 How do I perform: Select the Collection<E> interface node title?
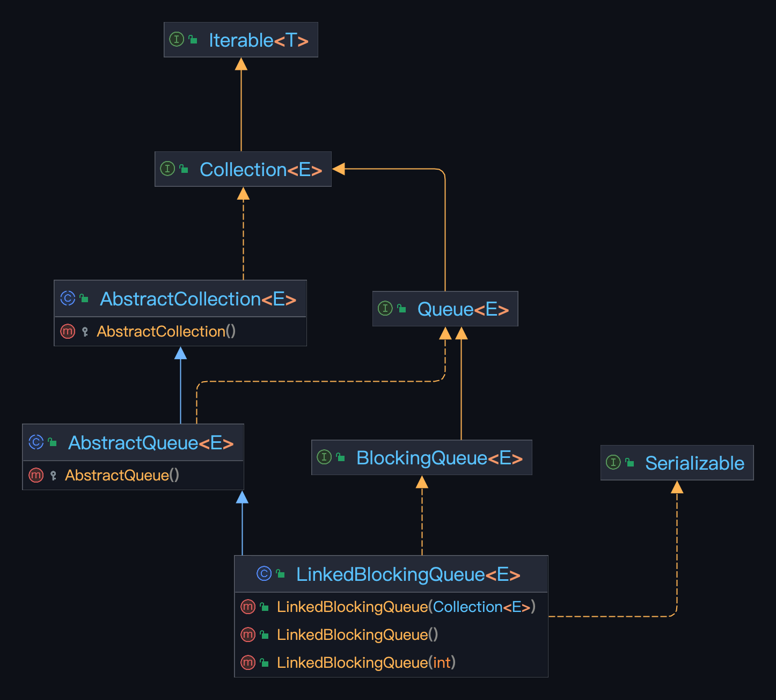(260, 169)
